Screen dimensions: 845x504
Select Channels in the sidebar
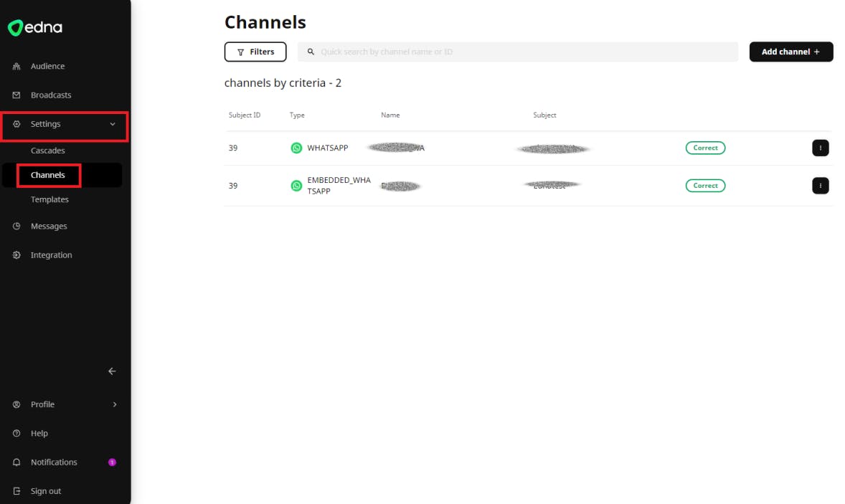48,175
